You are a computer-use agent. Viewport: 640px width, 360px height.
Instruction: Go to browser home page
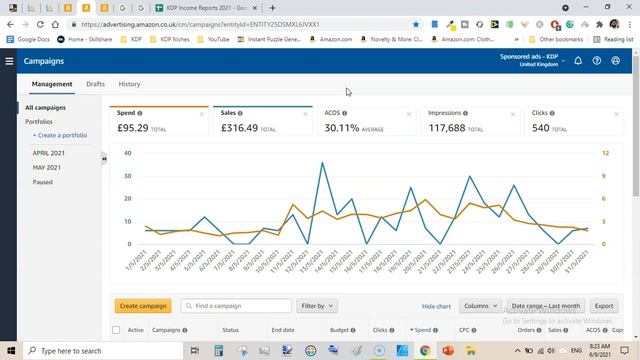tap(55, 24)
